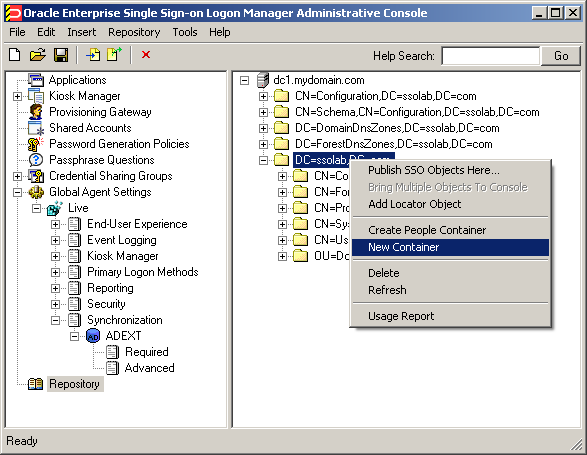Screen dimensions: 587x455
Task: Click the Kiosk Manager top-level icon
Action: click(x=36, y=96)
